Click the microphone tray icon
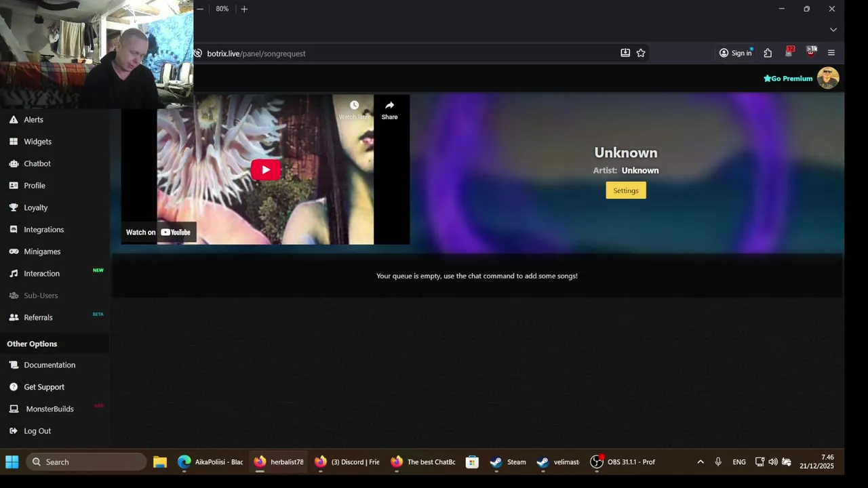Screen dimensions: 868x488 click(x=718, y=462)
